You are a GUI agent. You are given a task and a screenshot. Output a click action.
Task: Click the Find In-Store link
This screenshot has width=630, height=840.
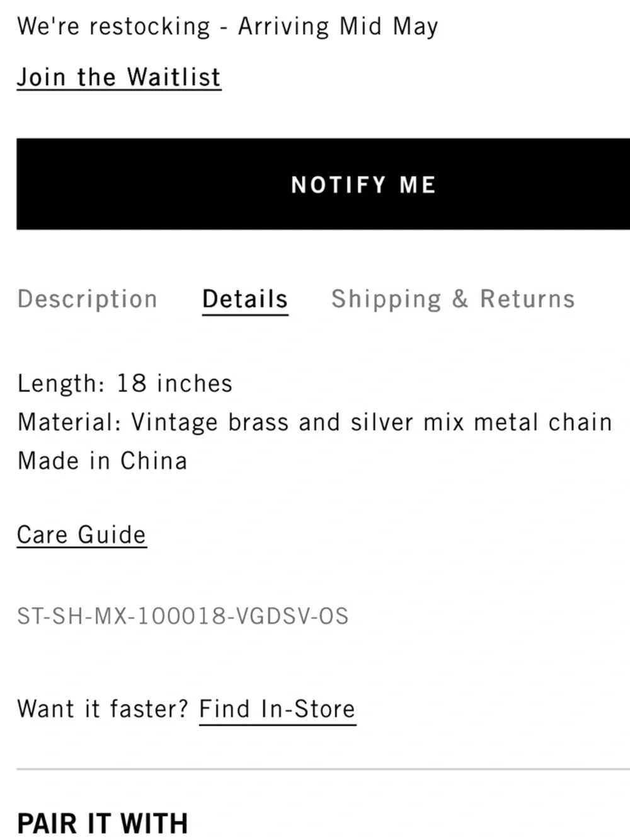[277, 709]
